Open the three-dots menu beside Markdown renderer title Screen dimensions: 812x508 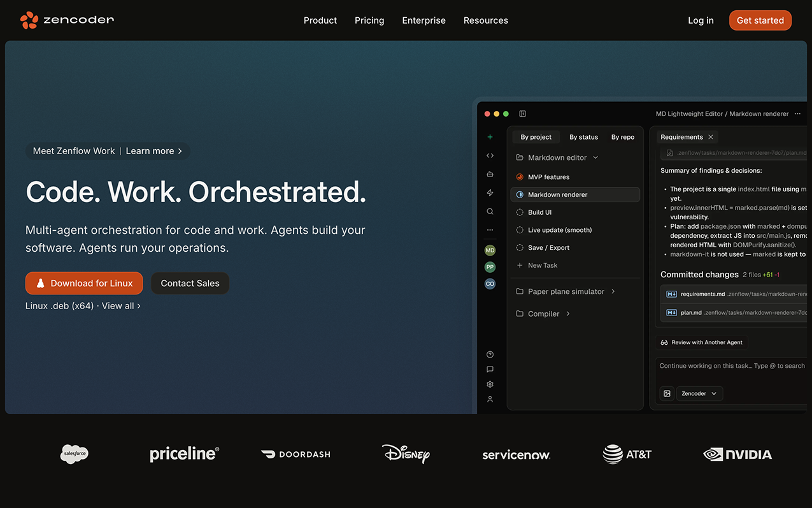click(x=797, y=114)
